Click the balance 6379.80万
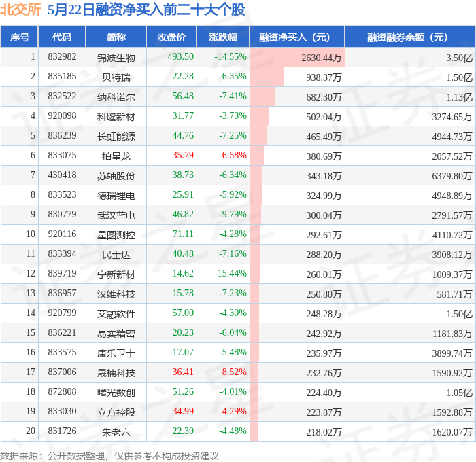This screenshot has width=476, height=462. coord(452,176)
